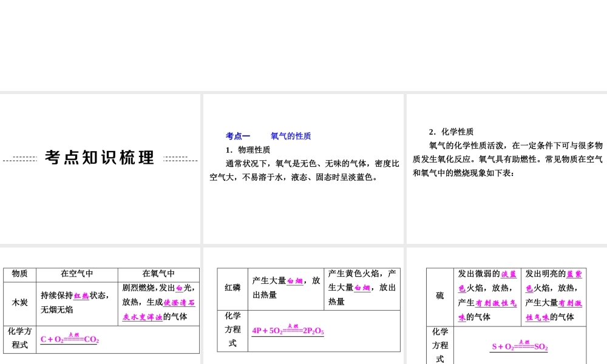
Task: Select the equation 4P+5O2=2P2O5
Action: click(x=288, y=330)
